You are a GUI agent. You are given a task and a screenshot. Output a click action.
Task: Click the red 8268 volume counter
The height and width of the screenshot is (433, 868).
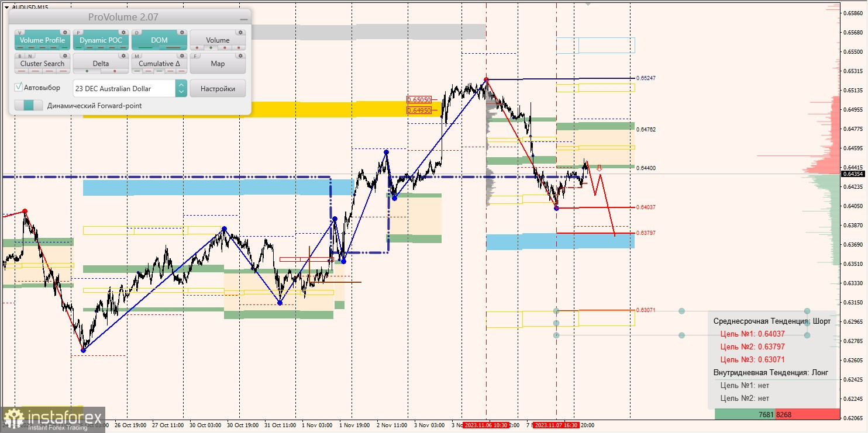pyautogui.click(x=807, y=414)
